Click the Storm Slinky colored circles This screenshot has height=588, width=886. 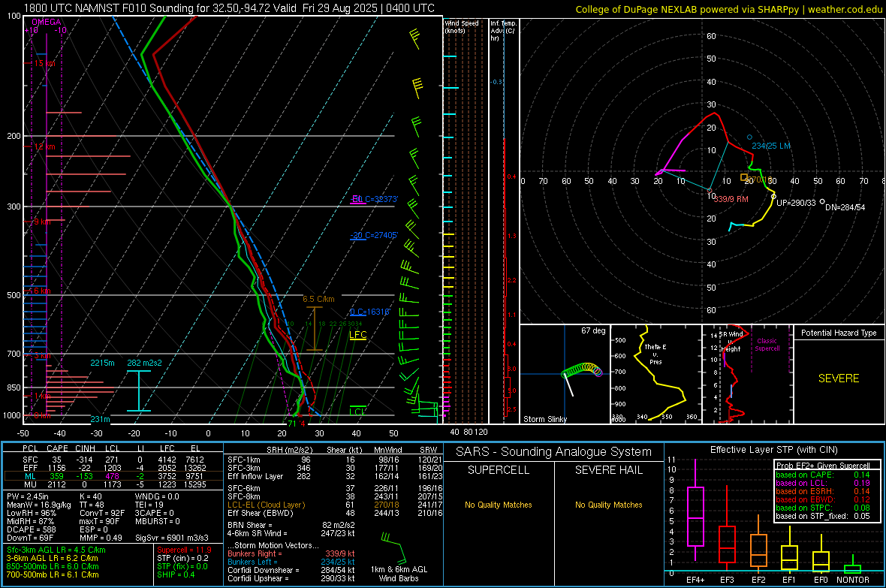[582, 369]
